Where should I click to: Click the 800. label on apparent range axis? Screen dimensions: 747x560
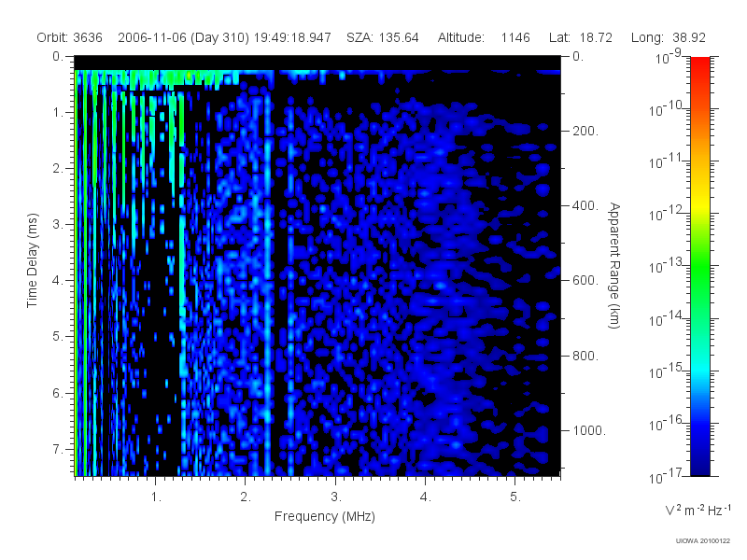(585, 356)
